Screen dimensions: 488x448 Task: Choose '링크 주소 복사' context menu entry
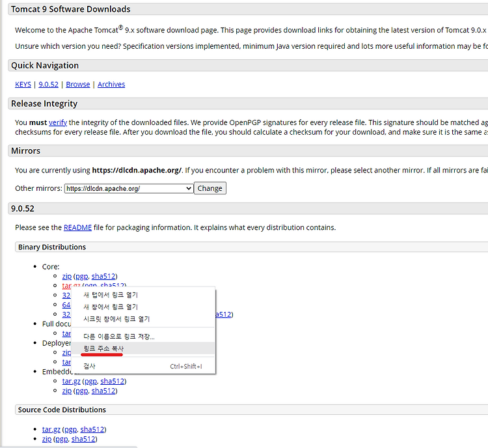pos(144,348)
